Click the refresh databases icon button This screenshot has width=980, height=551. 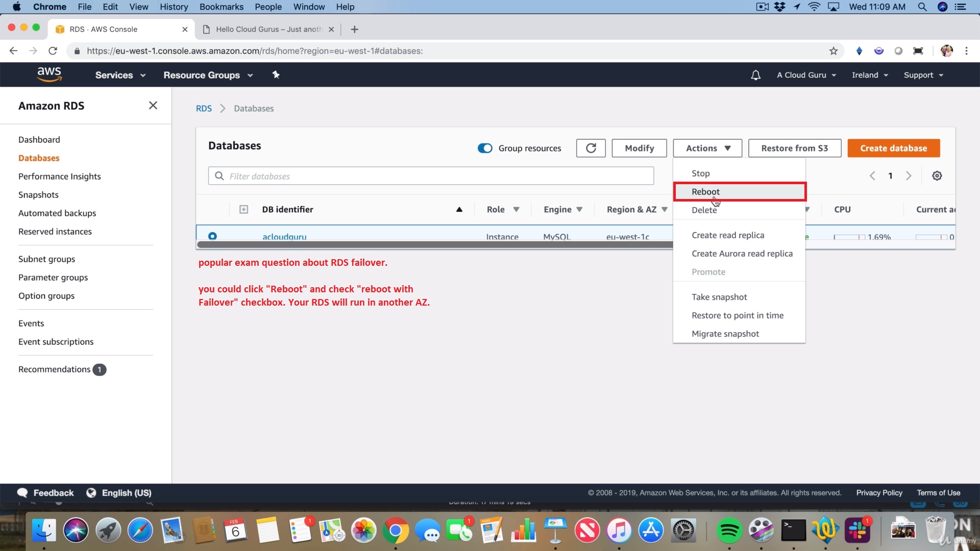[x=591, y=148]
